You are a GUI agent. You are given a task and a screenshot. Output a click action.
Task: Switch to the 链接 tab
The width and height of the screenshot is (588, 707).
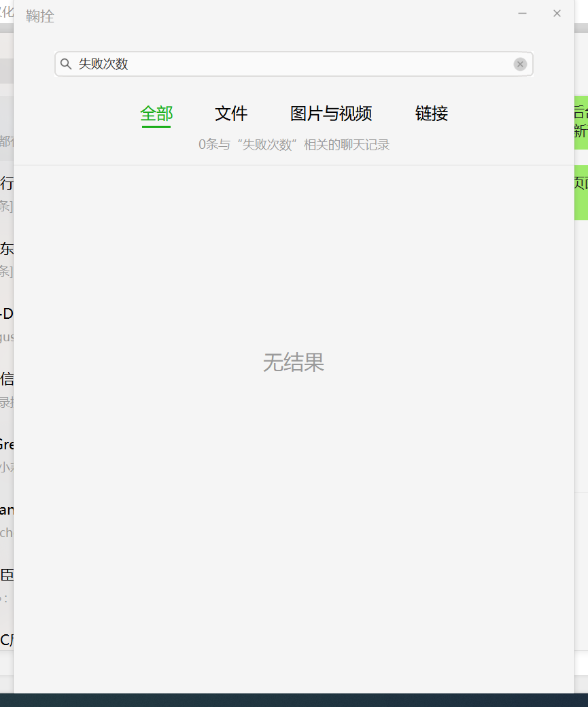432,114
